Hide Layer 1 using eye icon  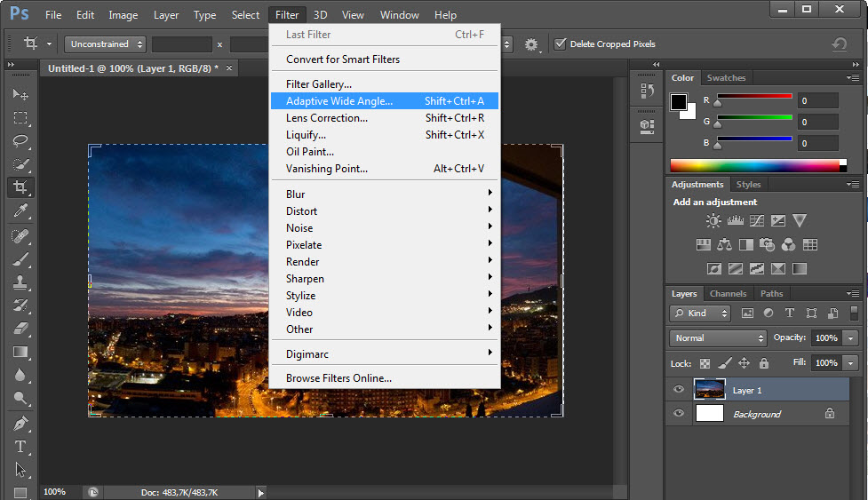[680, 390]
